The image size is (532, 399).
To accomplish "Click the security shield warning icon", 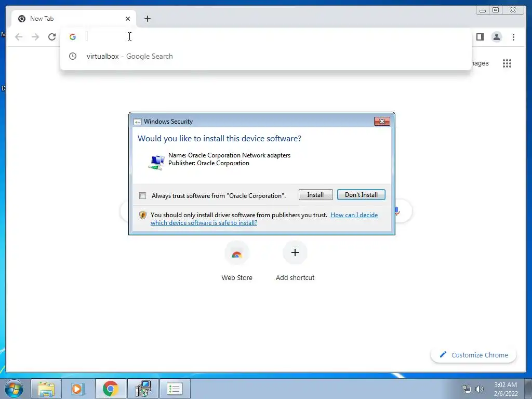I will [143, 215].
